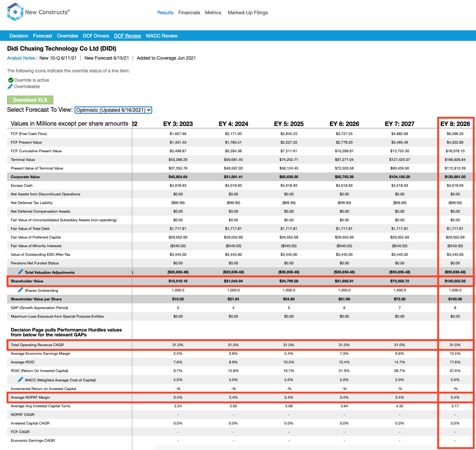Click the 'Value of Outstanding ESO After-Tax' label
Image resolution: width=476 pixels, height=450 pixels.
pos(40,255)
